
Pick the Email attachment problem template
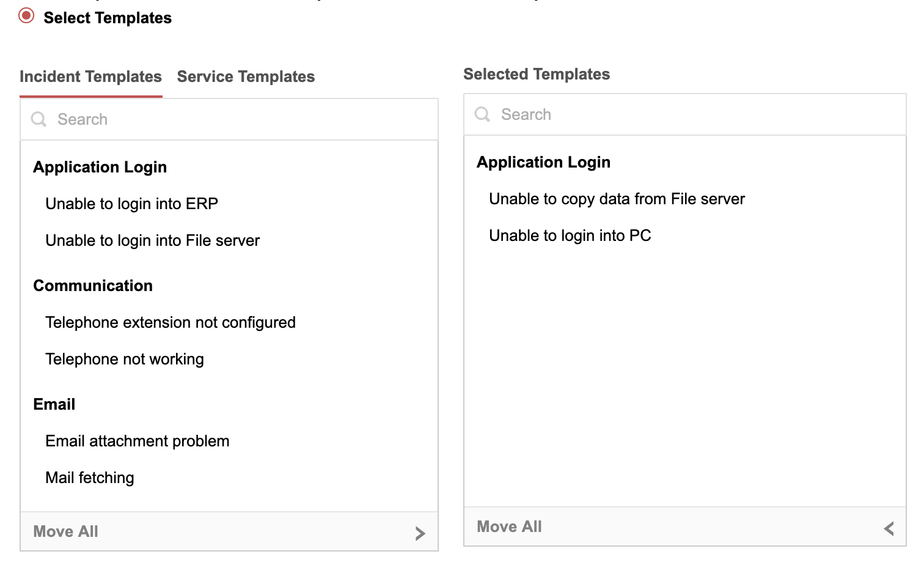pyautogui.click(x=137, y=441)
